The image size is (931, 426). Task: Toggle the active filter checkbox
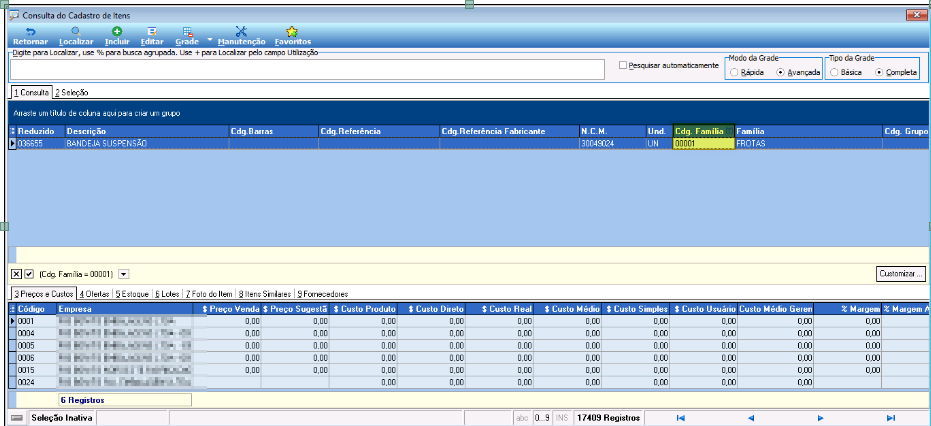pyautogui.click(x=28, y=274)
